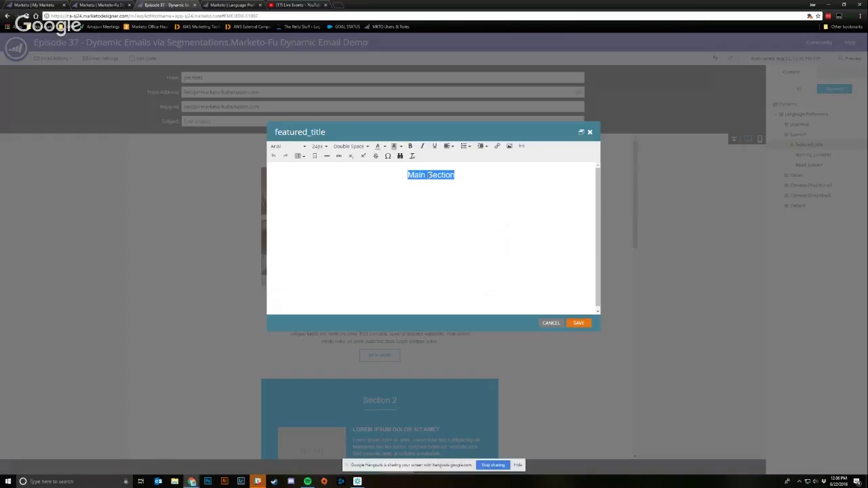Screen dimensions: 868x488
Task: Switch to desktop preview view icon
Action: point(747,139)
